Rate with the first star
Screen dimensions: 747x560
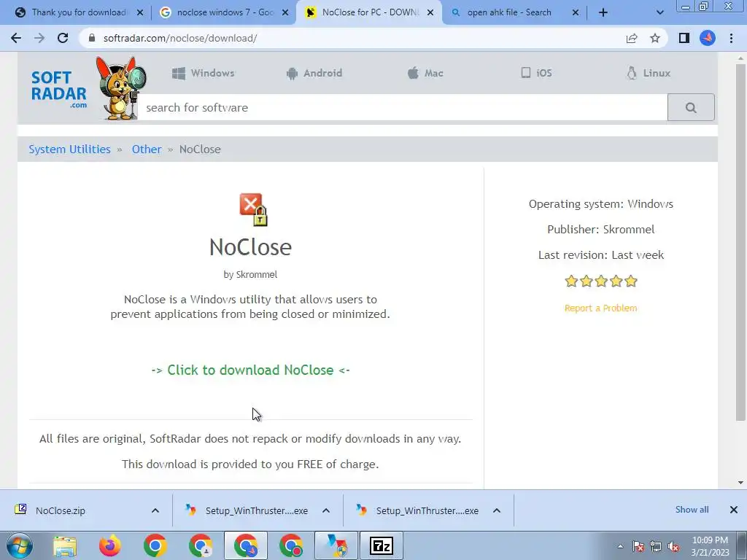point(571,281)
